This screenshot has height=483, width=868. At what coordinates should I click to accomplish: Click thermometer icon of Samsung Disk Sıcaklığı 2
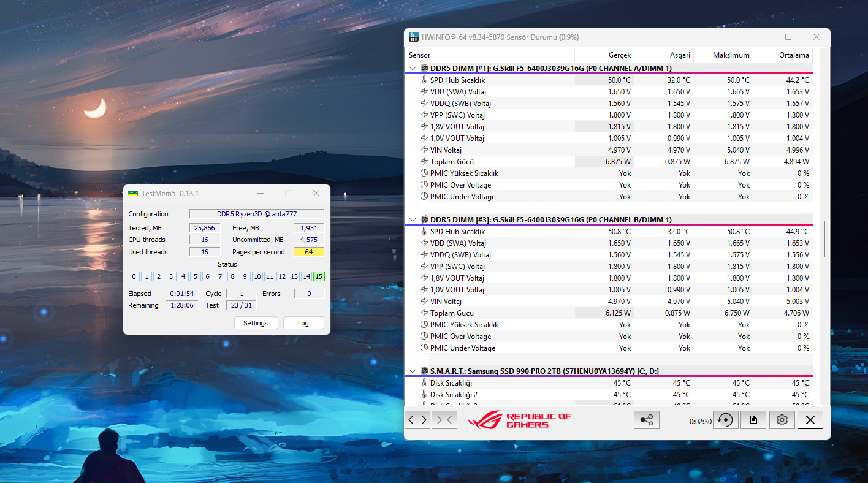point(424,395)
